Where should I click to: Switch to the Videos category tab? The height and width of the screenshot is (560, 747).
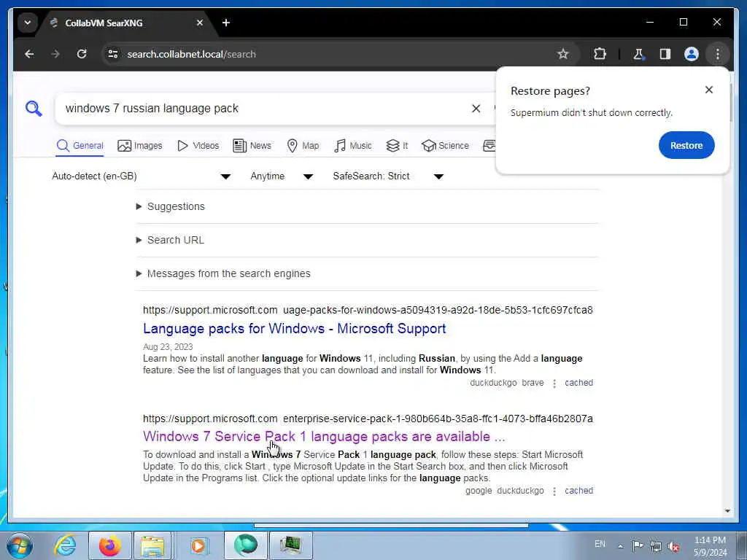pos(198,146)
